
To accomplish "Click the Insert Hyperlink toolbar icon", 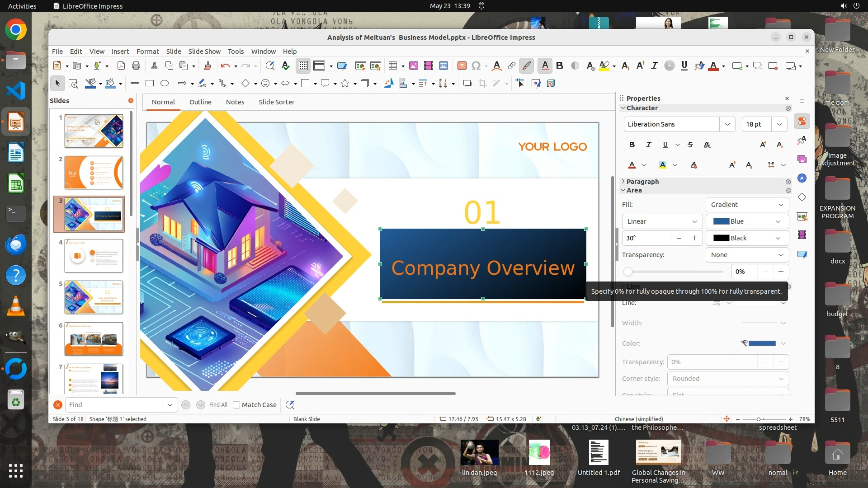I will [511, 66].
